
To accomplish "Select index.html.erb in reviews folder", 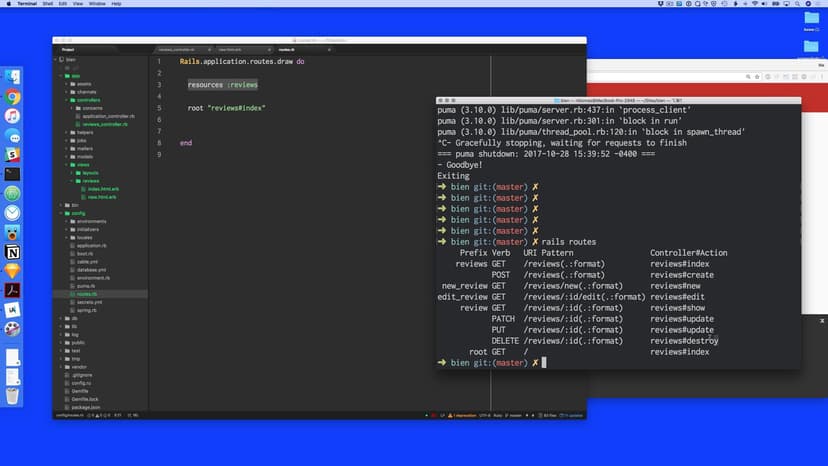I will point(102,189).
